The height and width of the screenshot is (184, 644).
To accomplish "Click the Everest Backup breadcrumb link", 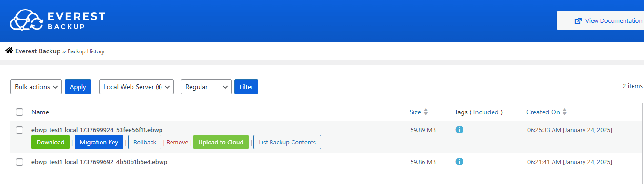I will (x=38, y=51).
